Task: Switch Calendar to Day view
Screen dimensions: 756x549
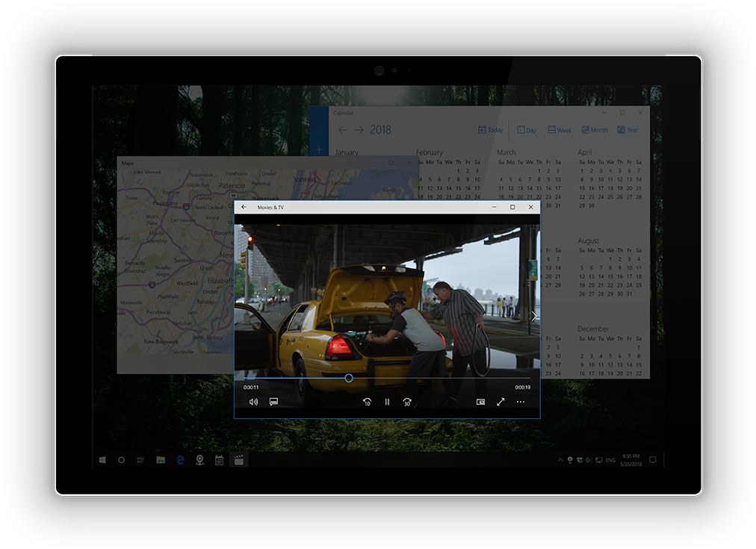Action: click(527, 130)
